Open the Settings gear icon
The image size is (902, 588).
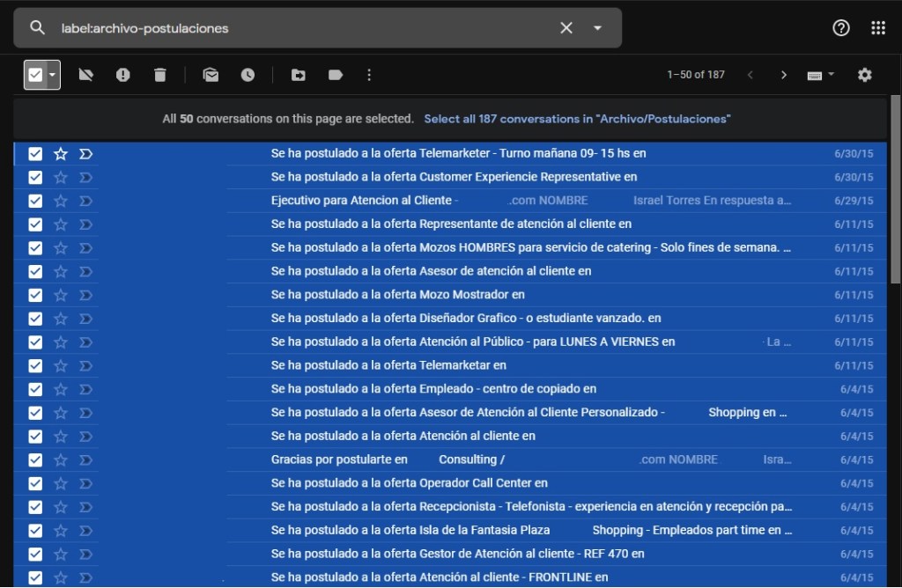(864, 75)
